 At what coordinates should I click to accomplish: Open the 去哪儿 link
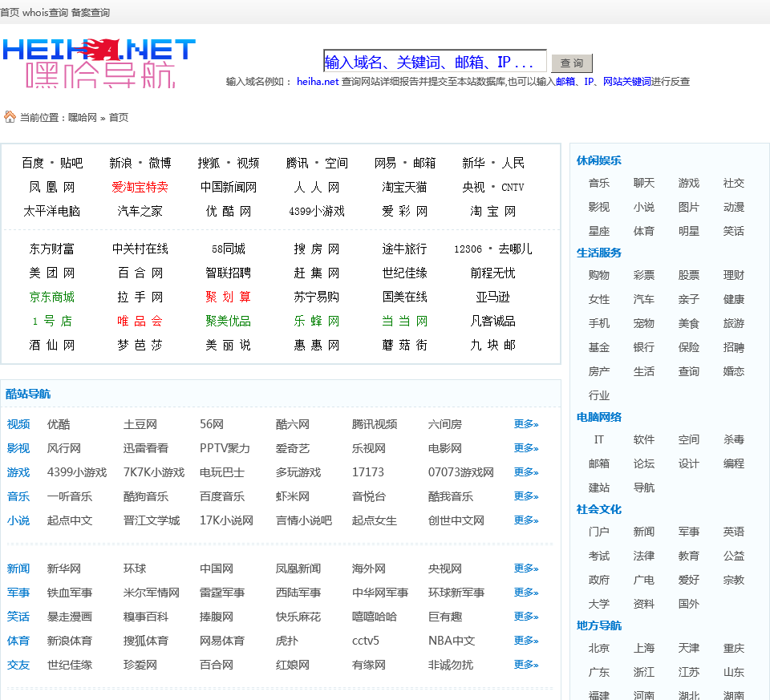pos(515,249)
